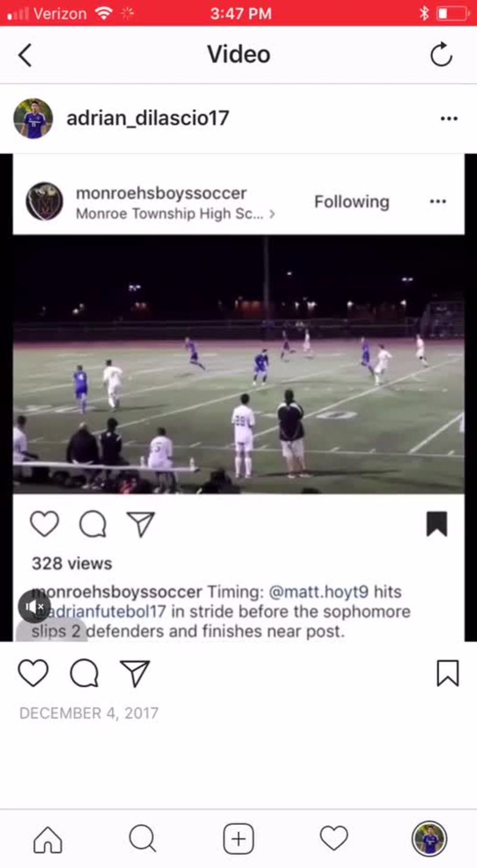This screenshot has height=868, width=477.
Task: Tap the inner video's filled bookmark icon
Action: pos(436,524)
